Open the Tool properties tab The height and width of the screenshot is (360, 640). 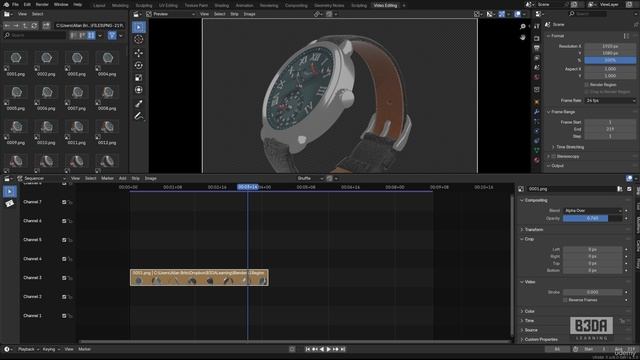(537, 27)
